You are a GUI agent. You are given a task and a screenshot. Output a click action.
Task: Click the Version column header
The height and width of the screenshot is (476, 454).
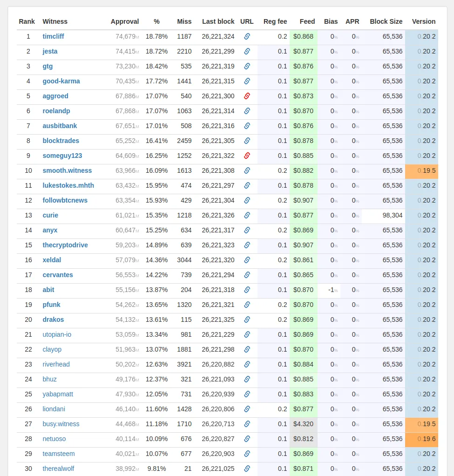click(x=424, y=21)
